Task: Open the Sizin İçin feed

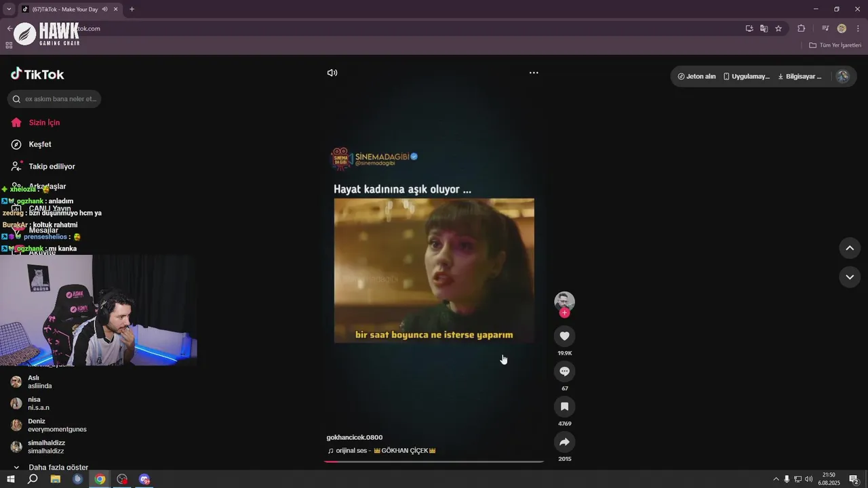Action: tap(44, 123)
